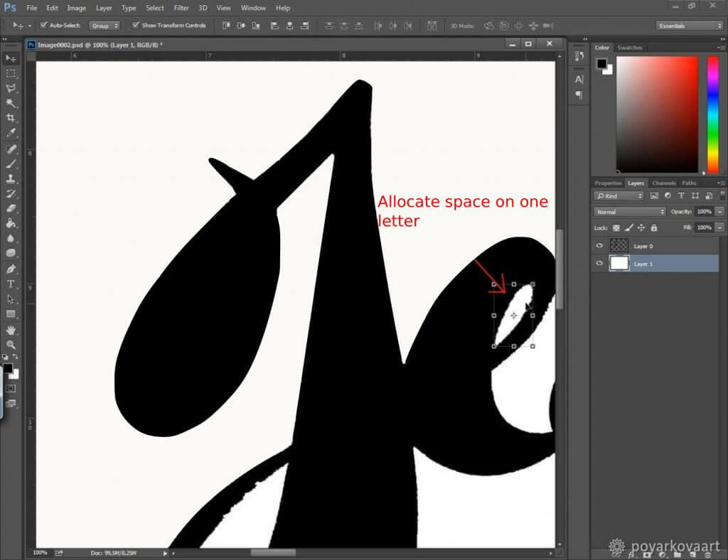Toggle Lock image pixels brush icon
Screen dimensions: 728x560
(628, 228)
